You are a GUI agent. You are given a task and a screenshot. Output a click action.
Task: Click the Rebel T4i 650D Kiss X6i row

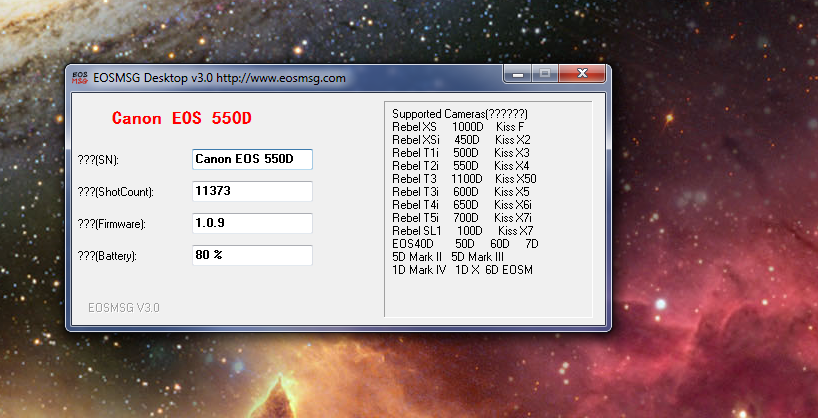462,205
